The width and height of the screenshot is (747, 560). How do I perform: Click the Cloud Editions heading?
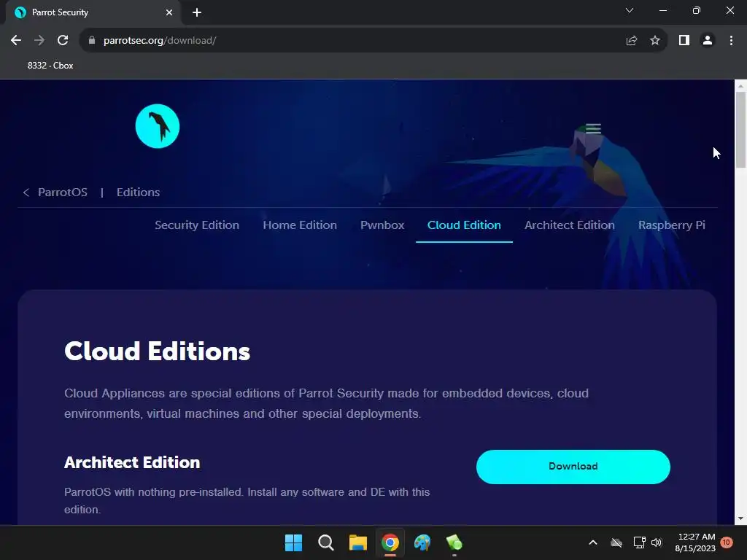158,351
